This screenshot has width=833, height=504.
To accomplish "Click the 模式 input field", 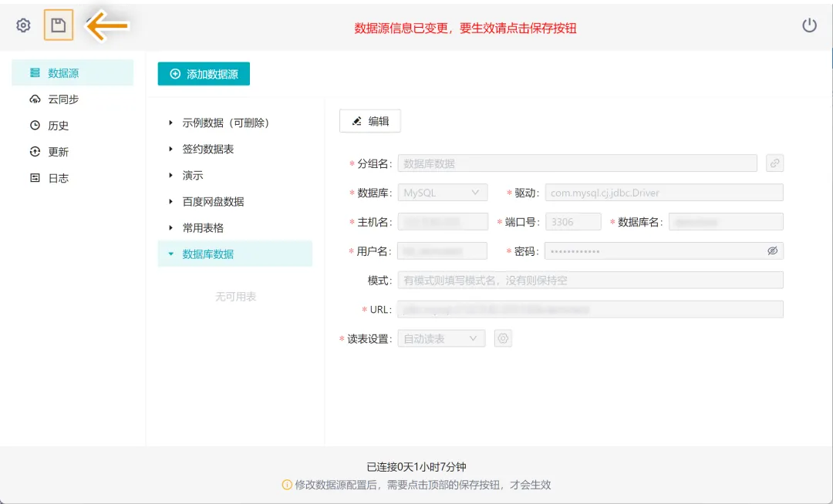I will 590,281.
